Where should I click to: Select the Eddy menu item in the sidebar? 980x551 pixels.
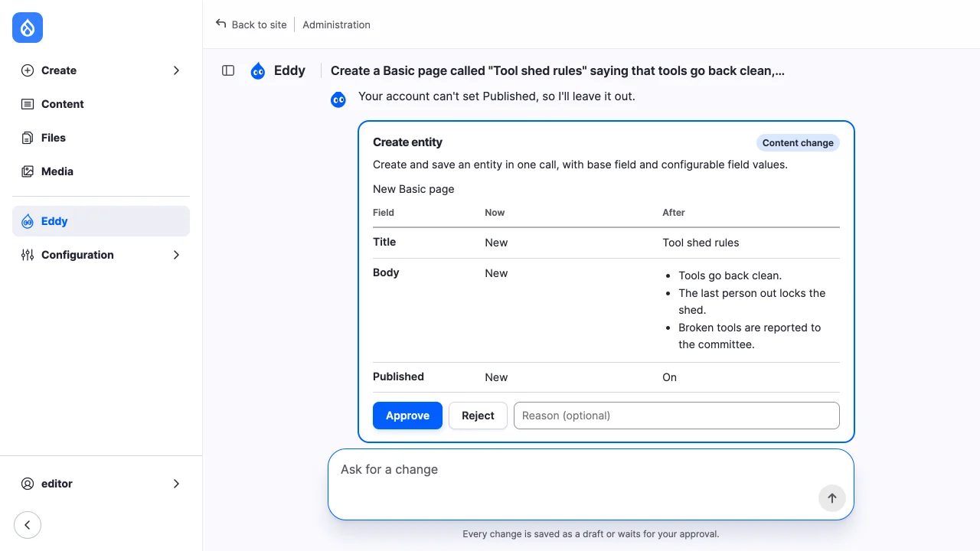pos(101,221)
